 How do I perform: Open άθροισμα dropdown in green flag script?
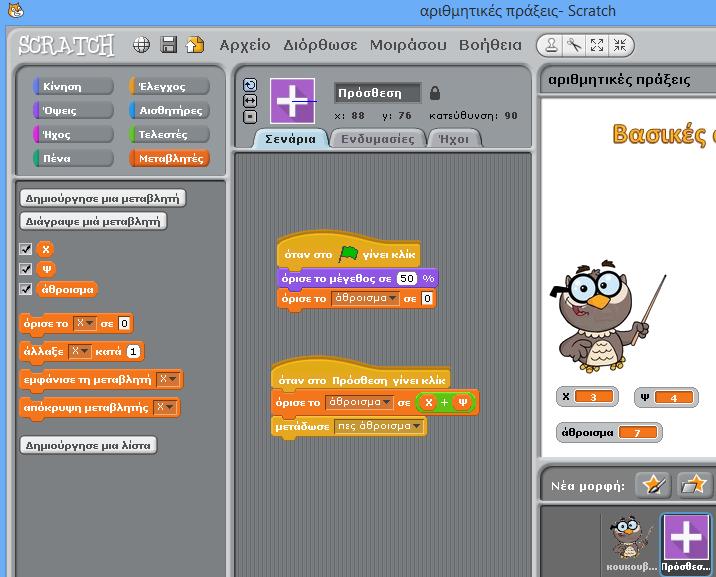pyautogui.click(x=365, y=298)
